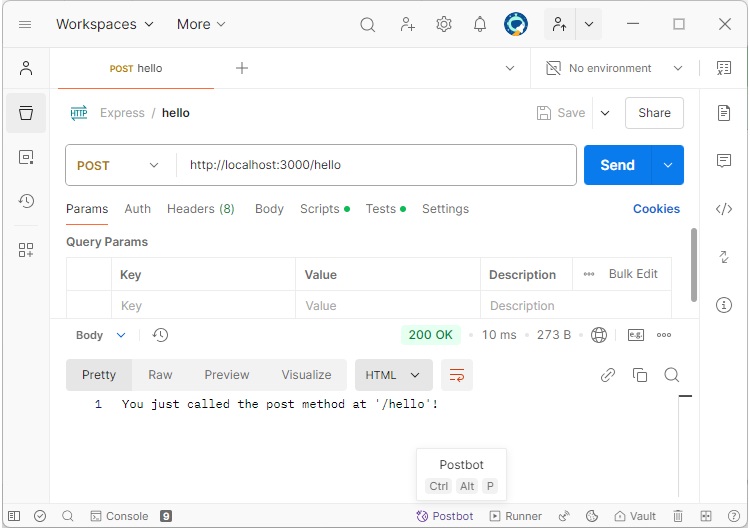The height and width of the screenshot is (528, 750).
Task: Open the request documentation icon
Action: tap(724, 113)
